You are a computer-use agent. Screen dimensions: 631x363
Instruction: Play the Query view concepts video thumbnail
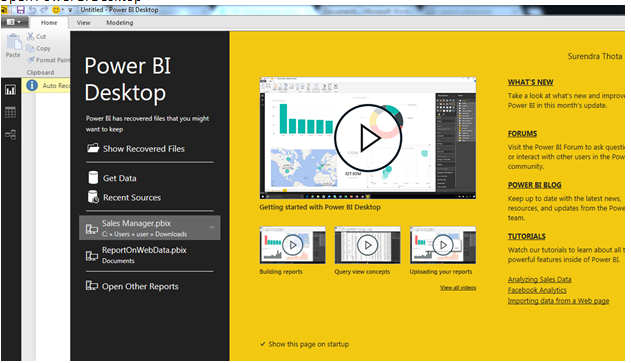(367, 245)
